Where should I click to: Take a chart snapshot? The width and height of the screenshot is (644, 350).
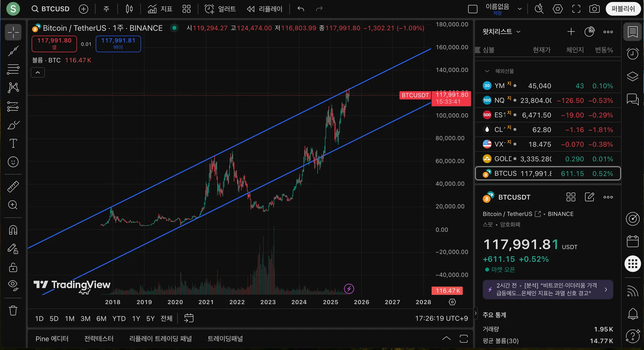coord(595,9)
